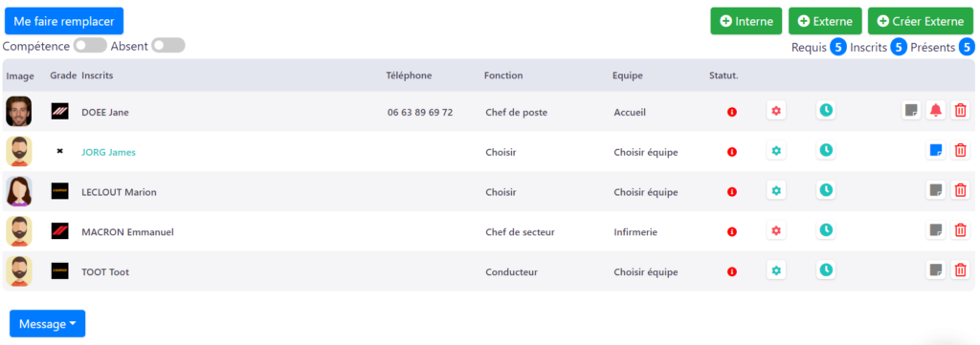This screenshot has width=980, height=345.
Task: Choose function for JORG James via Choisir
Action: (501, 152)
